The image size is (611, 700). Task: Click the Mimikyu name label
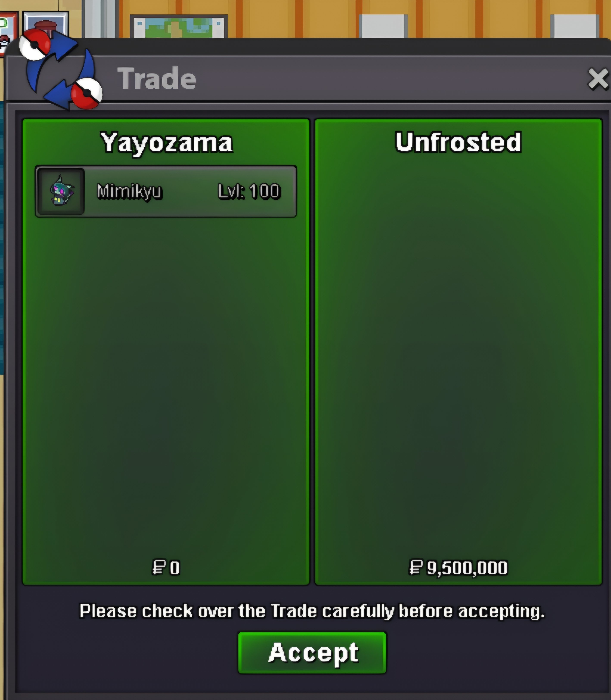point(129,191)
